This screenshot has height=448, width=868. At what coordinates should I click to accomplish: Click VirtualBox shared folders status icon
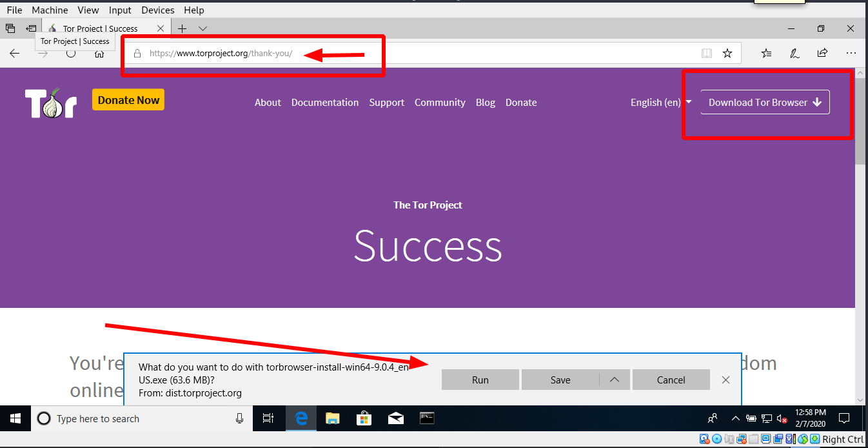click(753, 439)
